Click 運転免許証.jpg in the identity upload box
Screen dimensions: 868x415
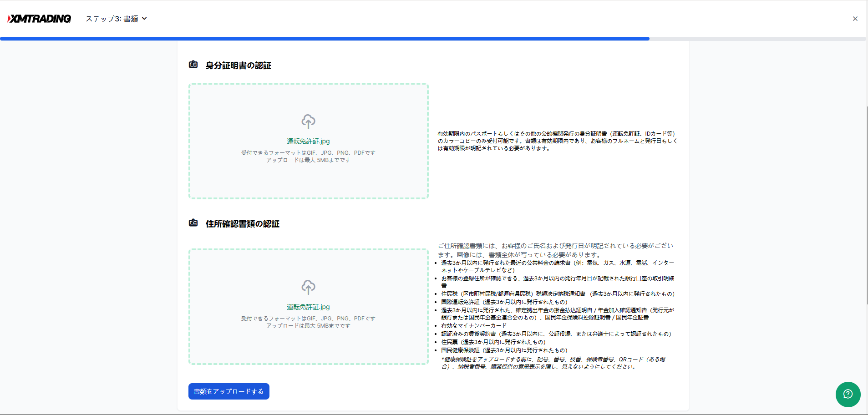pos(308,142)
